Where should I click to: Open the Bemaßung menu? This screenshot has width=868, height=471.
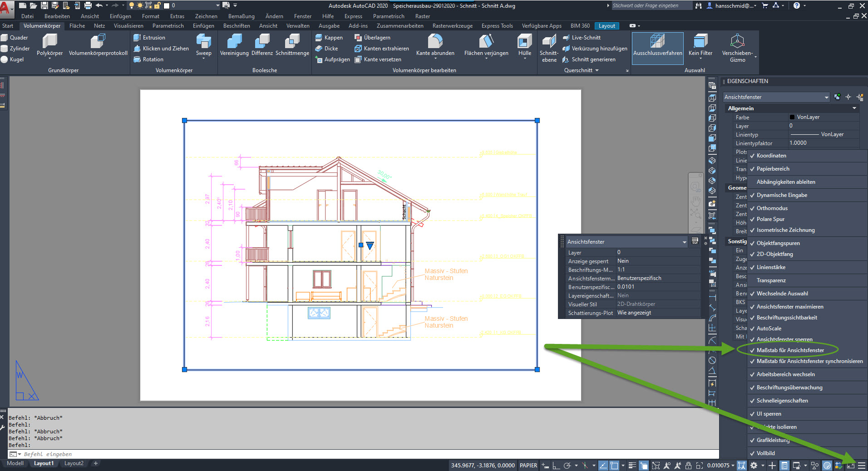click(x=242, y=16)
